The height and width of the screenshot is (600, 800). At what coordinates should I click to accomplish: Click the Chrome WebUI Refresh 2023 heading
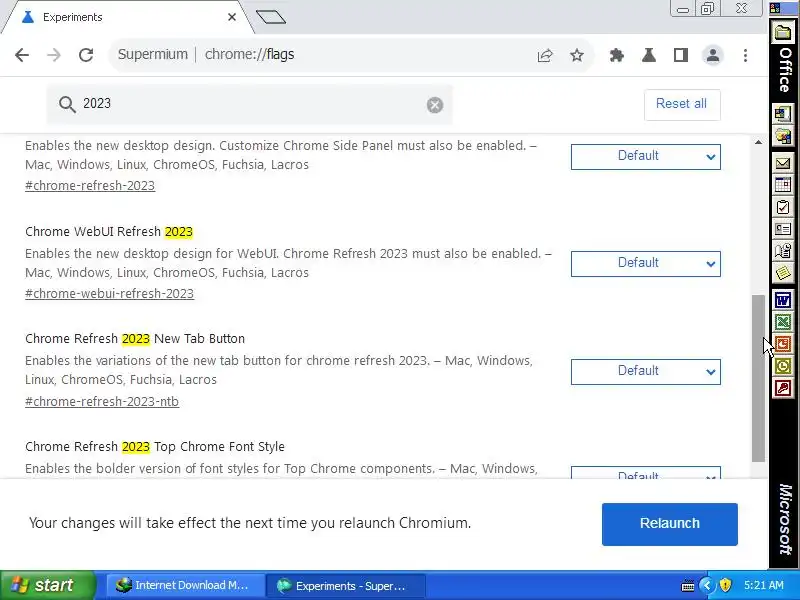tap(109, 232)
